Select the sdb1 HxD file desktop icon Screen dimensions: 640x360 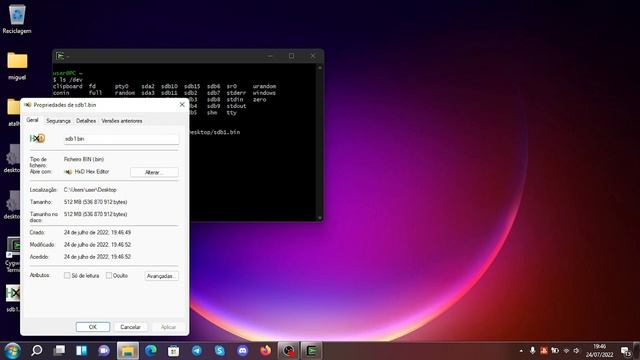point(13,298)
